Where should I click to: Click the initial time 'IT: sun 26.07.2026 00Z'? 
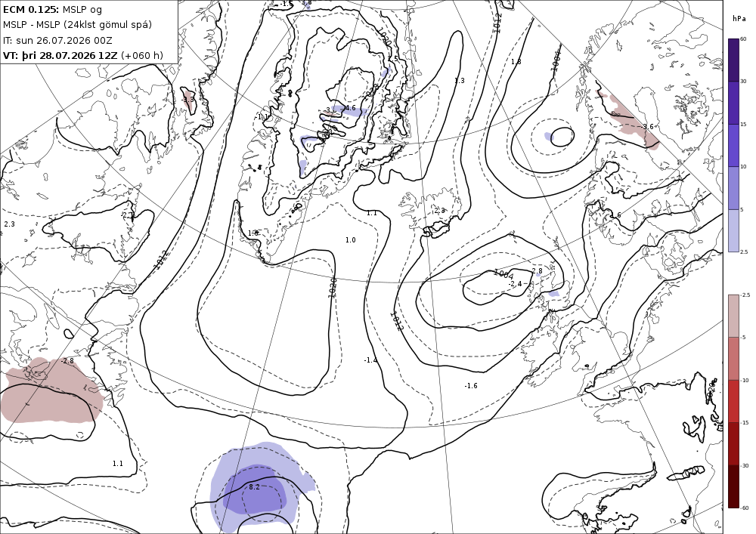57,41
